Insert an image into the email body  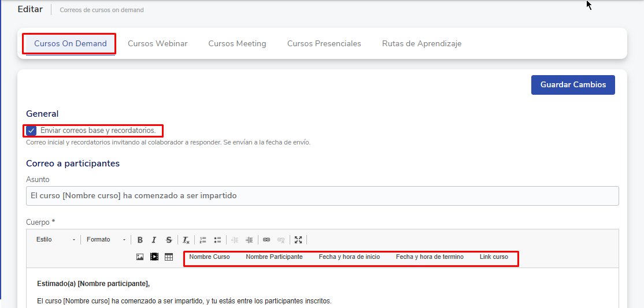tap(140, 257)
